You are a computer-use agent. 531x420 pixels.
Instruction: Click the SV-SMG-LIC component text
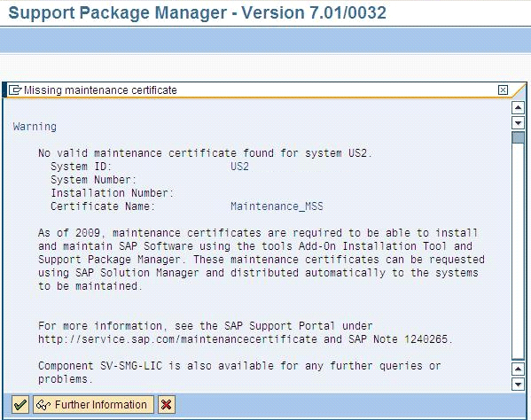tap(131, 366)
